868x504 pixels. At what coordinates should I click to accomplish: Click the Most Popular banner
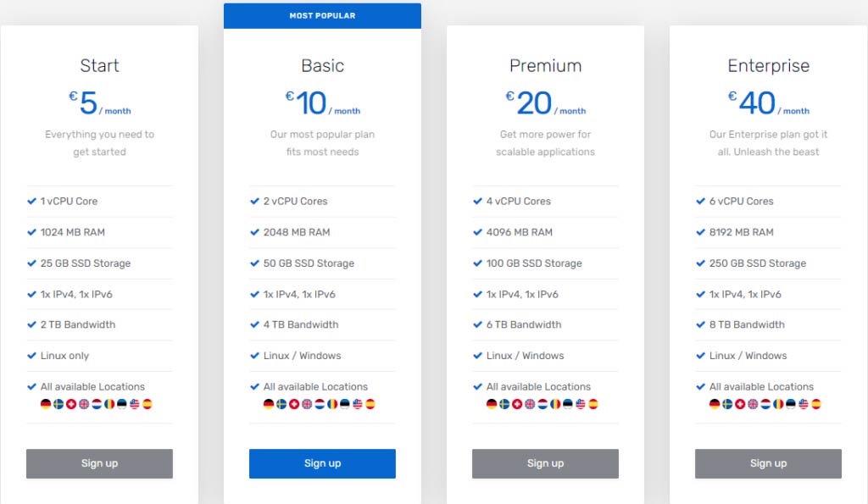click(x=323, y=15)
